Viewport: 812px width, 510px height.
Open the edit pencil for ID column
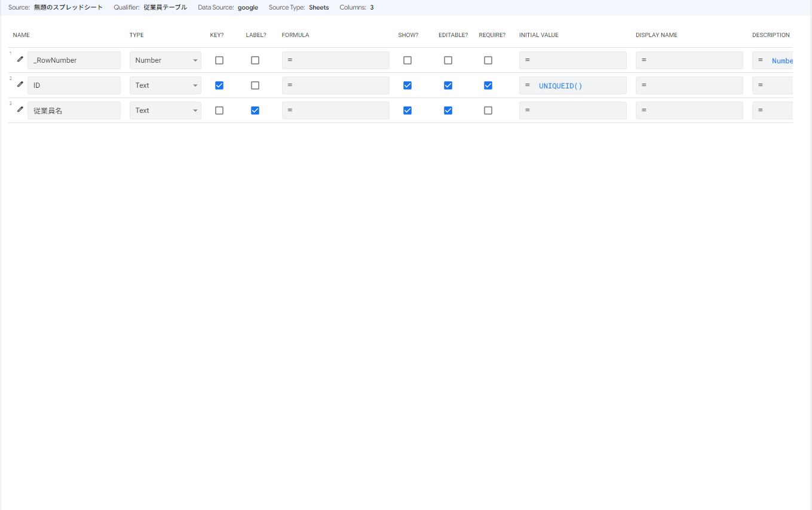[x=20, y=84]
